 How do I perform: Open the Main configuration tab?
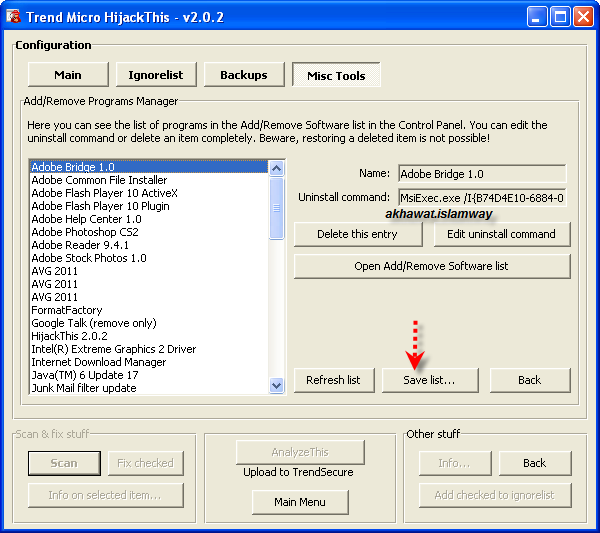pos(68,75)
